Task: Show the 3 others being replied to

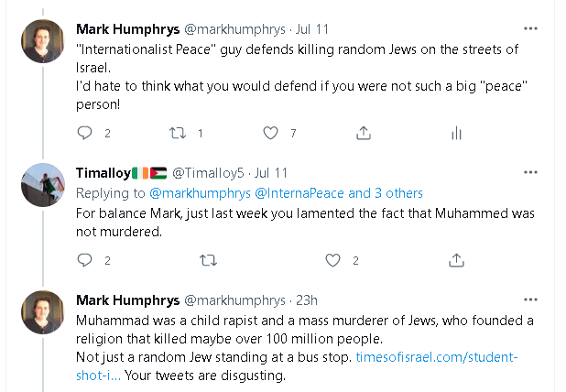Action: click(x=386, y=192)
